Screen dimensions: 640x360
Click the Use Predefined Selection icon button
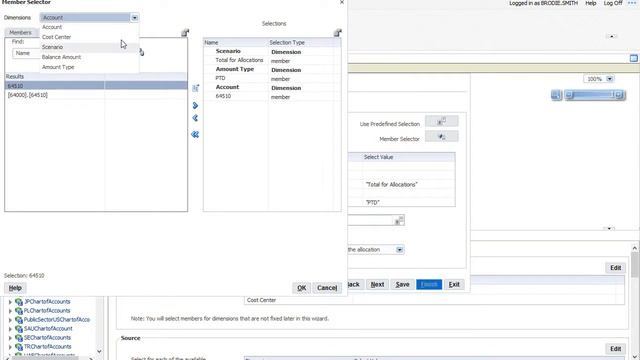click(442, 121)
